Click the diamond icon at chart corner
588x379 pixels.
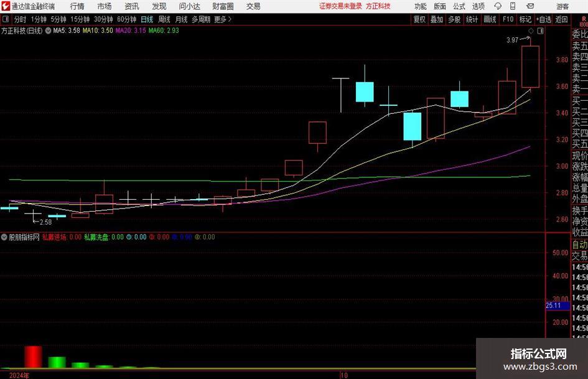click(x=531, y=31)
